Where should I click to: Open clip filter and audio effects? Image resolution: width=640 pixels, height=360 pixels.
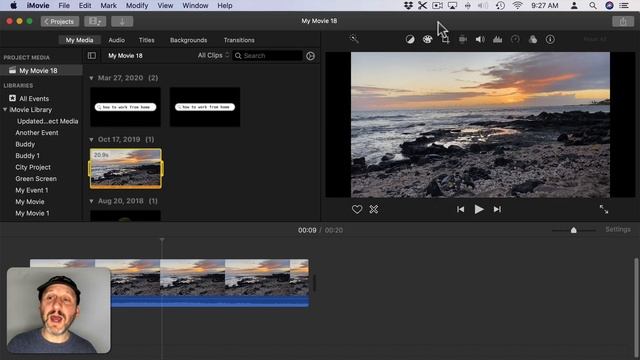(533, 39)
